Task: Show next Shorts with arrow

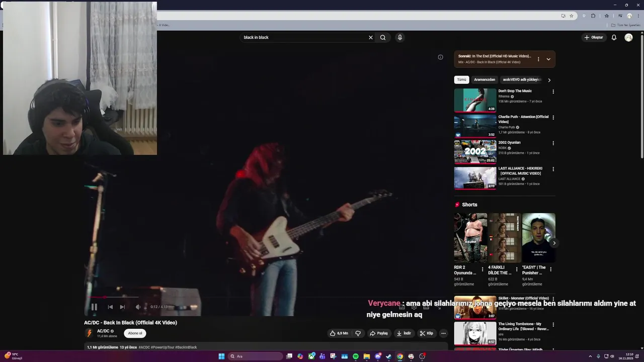Action: click(x=554, y=243)
